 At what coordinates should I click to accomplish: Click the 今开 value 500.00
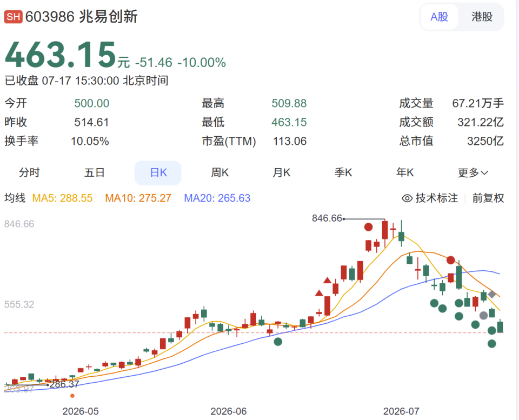tap(92, 103)
